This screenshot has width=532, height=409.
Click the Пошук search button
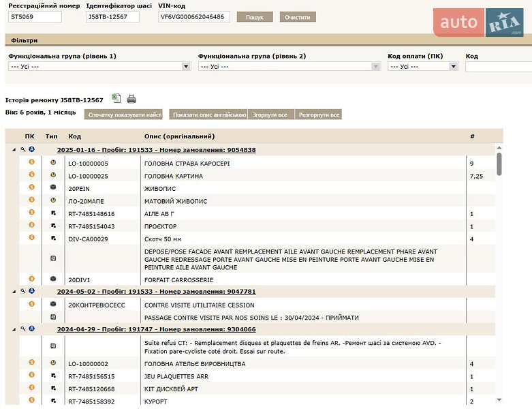click(255, 17)
